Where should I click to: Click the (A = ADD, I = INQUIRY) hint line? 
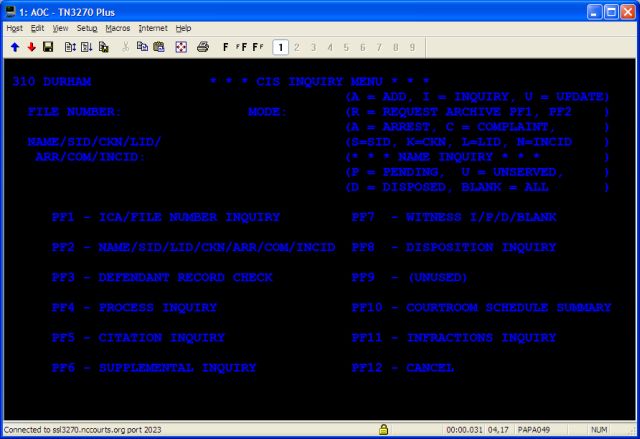click(x=477, y=96)
